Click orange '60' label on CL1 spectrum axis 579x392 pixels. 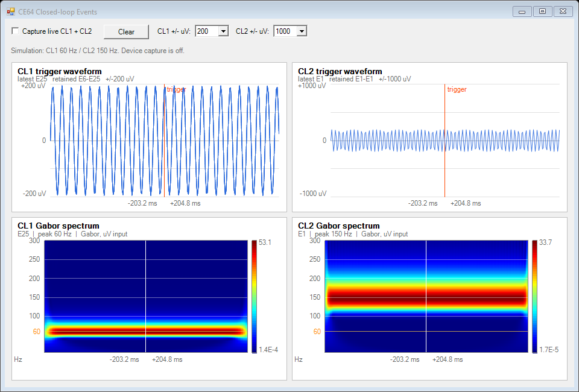pos(37,332)
